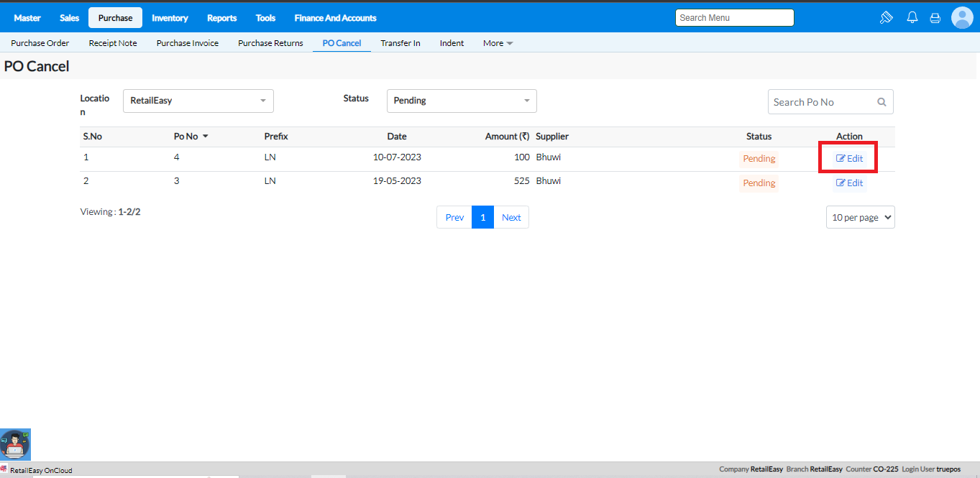Viewport: 980px width, 478px height.
Task: Click the Prev pagination button
Action: point(454,217)
